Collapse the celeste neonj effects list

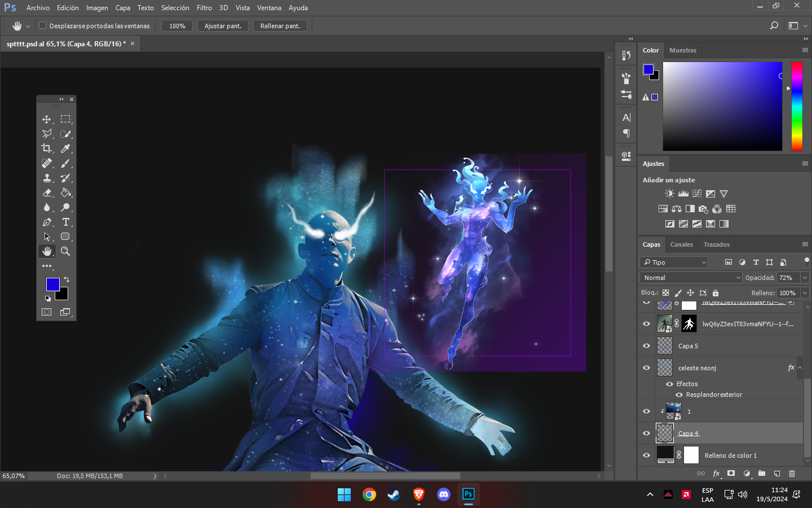(800, 367)
